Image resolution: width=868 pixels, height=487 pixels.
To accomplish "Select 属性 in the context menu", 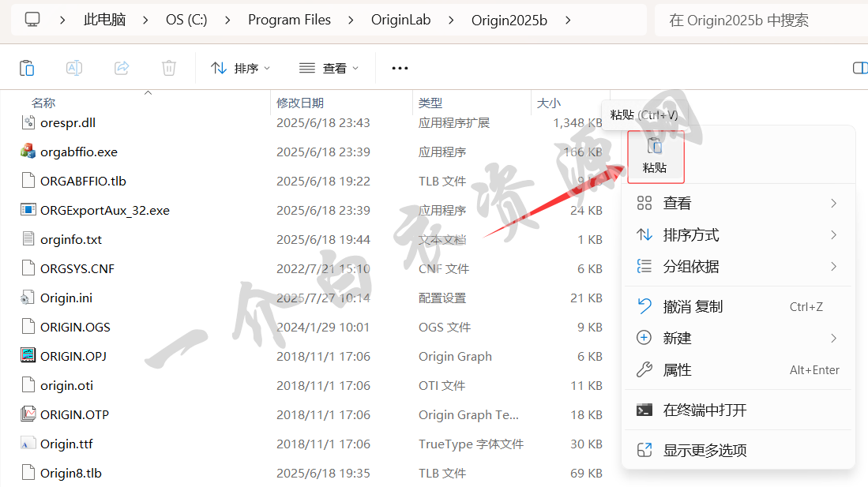I will (x=738, y=369).
